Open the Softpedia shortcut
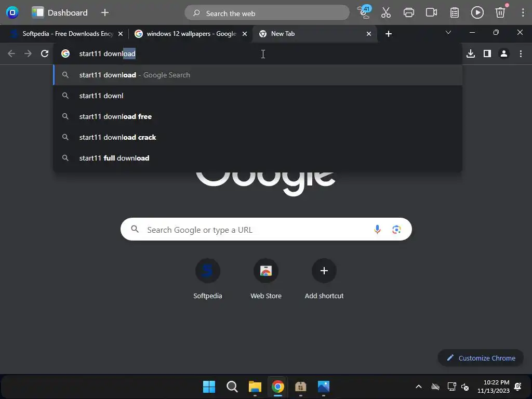Image resolution: width=532 pixels, height=399 pixels. coord(208,279)
